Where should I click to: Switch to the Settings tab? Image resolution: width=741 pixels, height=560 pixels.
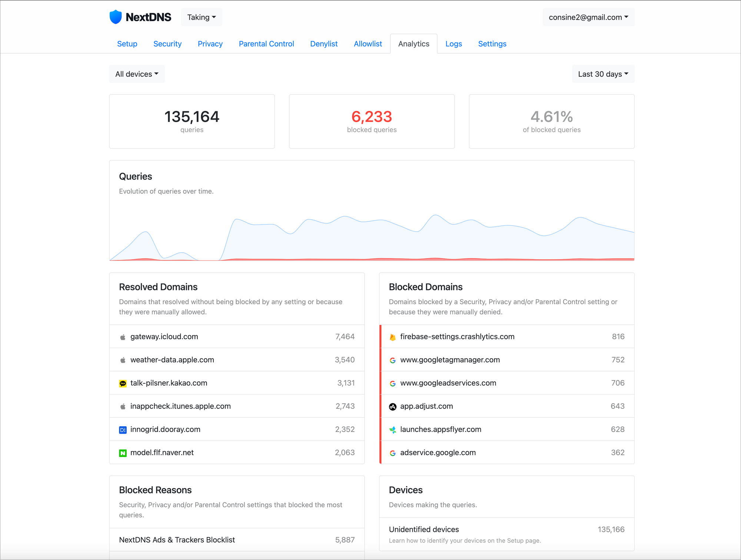point(492,44)
